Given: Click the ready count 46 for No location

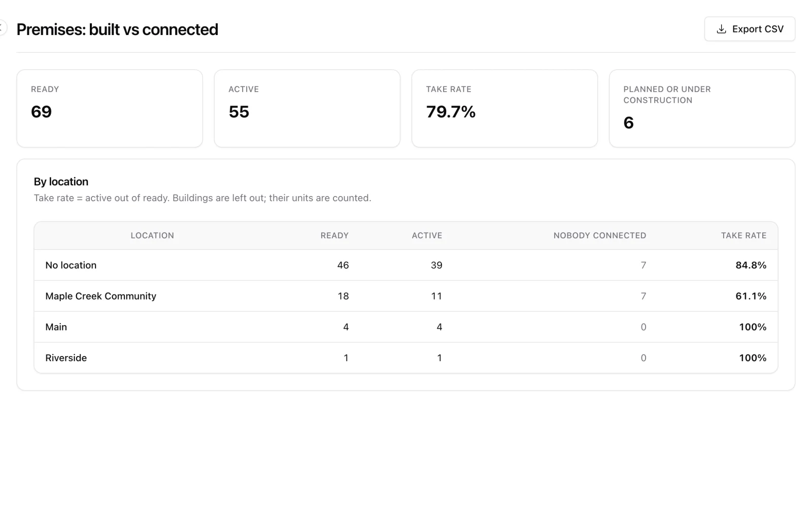Looking at the screenshot, I should pos(343,265).
